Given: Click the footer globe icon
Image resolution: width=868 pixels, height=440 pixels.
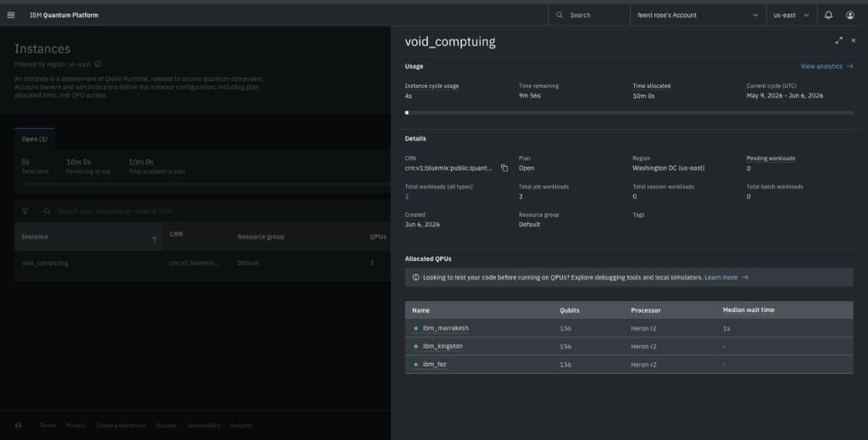Looking at the screenshot, I should point(19,425).
